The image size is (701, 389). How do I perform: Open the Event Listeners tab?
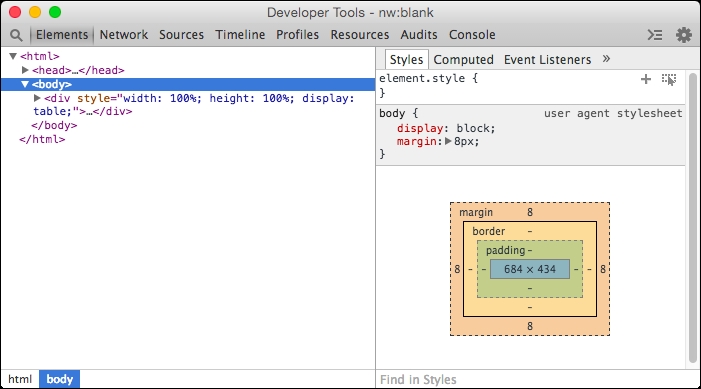click(547, 59)
